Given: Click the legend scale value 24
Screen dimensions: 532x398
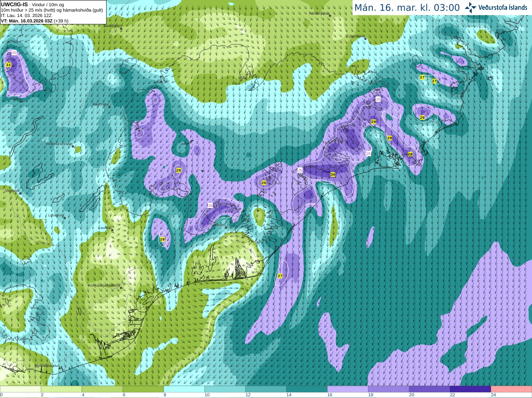Looking at the screenshot, I should (x=493, y=395).
